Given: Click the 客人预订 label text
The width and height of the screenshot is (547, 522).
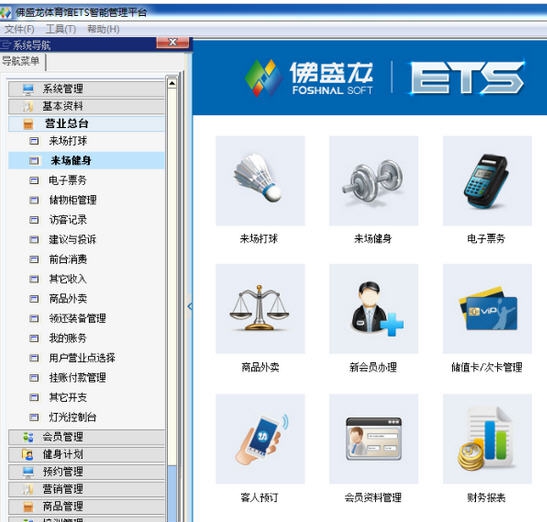Looking at the screenshot, I should 259,497.
